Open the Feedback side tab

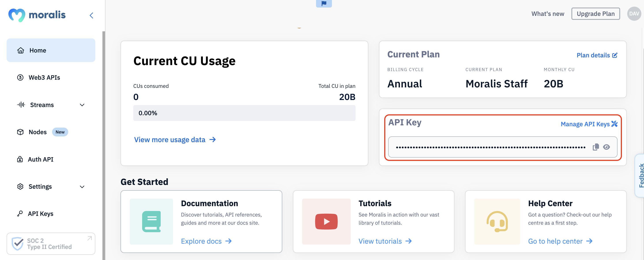click(x=640, y=175)
